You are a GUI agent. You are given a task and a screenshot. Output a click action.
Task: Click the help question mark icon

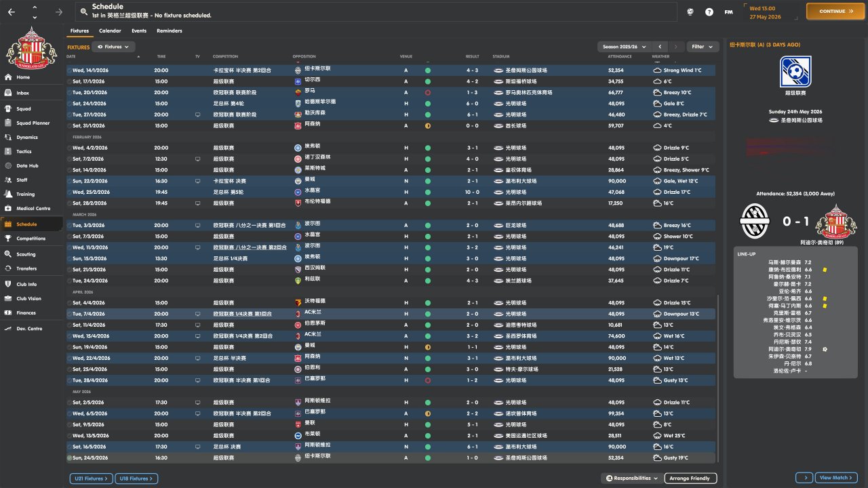pos(709,12)
